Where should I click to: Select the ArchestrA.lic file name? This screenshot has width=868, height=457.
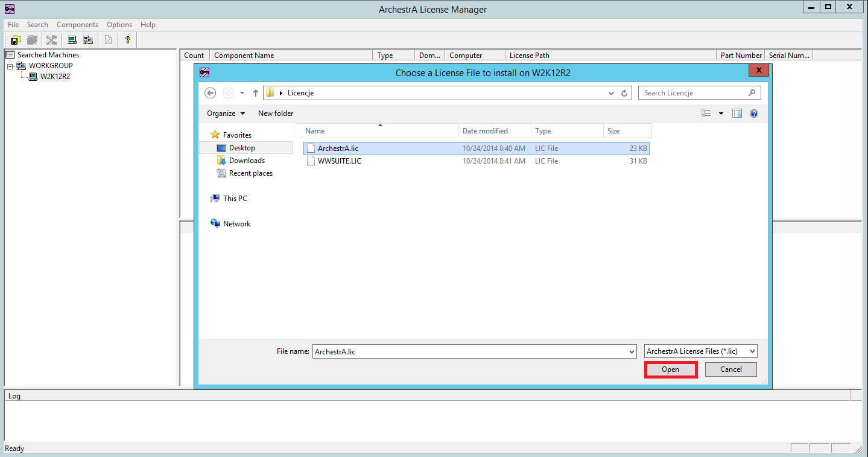338,148
